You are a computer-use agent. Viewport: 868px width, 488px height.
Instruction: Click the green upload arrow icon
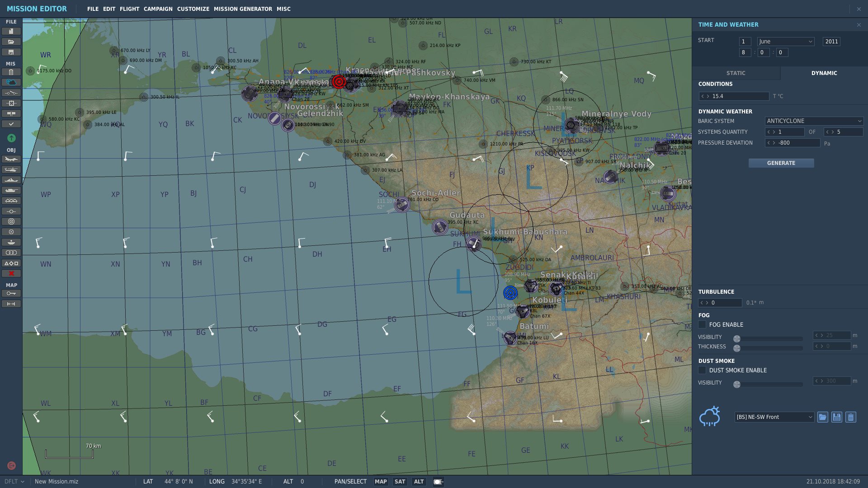pyautogui.click(x=11, y=138)
